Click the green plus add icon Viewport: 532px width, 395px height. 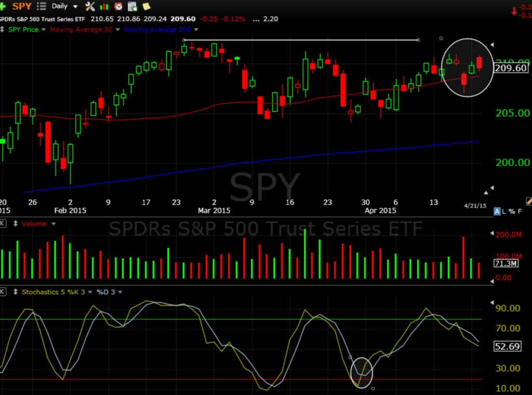tap(3, 6)
